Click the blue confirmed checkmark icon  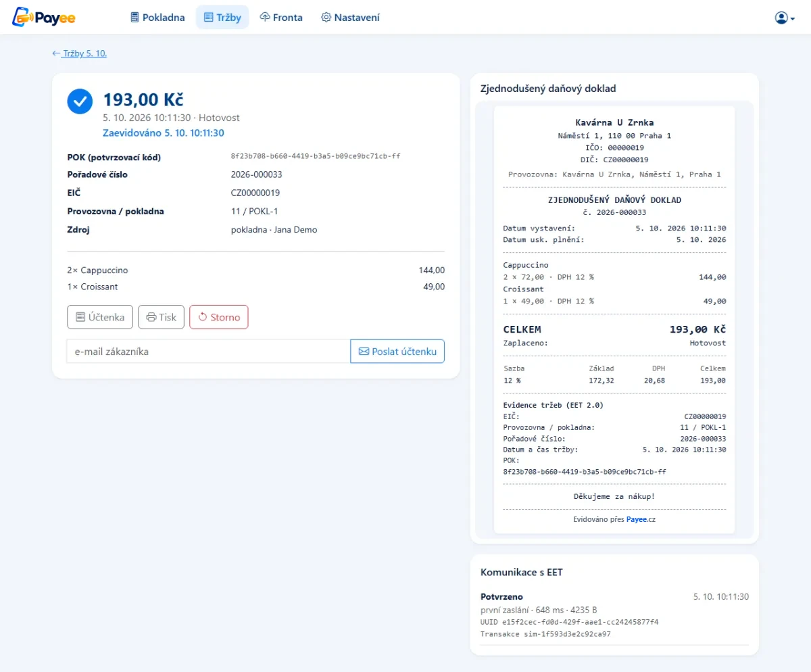click(80, 101)
